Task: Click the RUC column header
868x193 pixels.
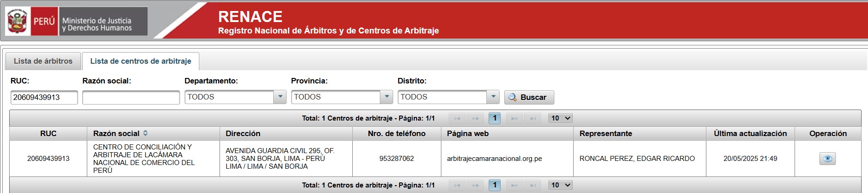Action: [48, 133]
